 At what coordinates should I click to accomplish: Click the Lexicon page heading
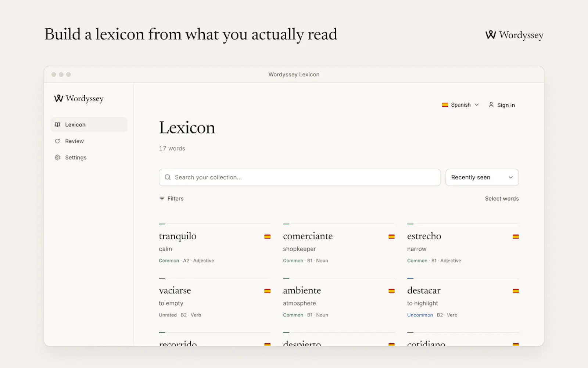coord(187,128)
